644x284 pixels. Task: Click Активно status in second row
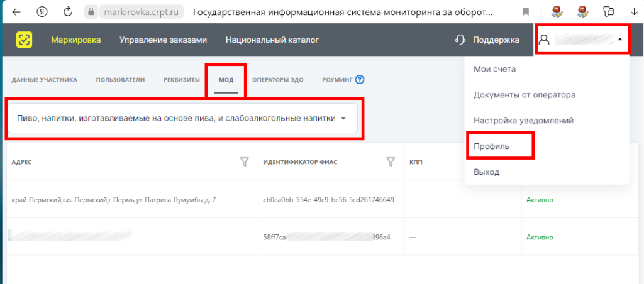[540, 238]
